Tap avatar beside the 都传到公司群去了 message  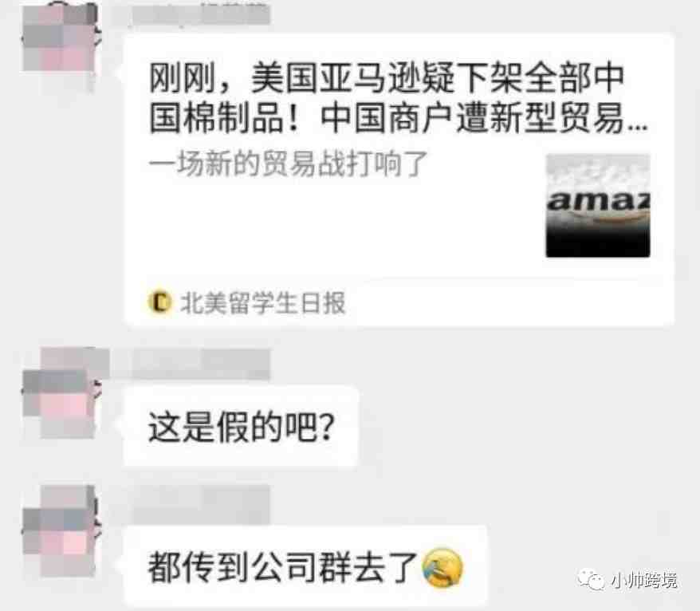(61, 530)
